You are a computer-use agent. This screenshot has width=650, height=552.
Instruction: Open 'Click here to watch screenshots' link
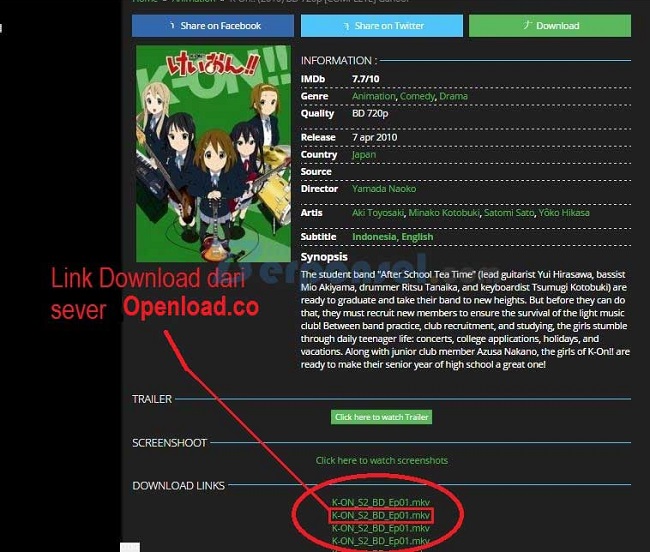tap(382, 460)
